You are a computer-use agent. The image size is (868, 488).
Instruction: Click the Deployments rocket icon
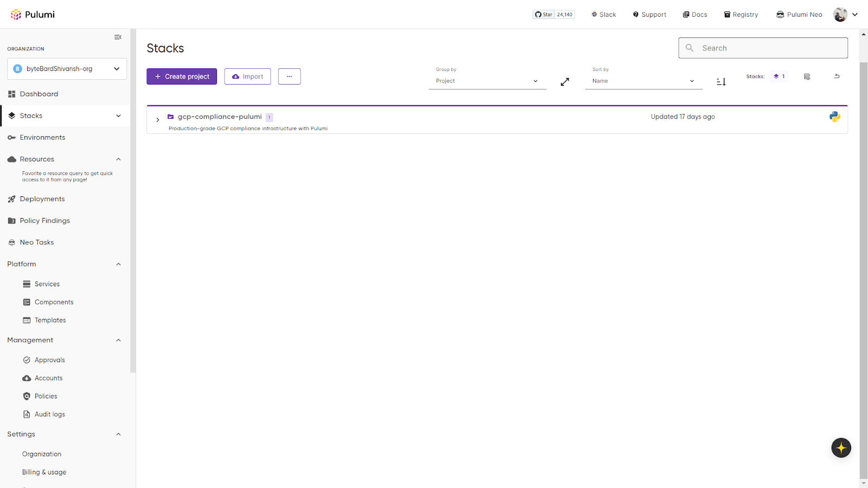(12, 199)
